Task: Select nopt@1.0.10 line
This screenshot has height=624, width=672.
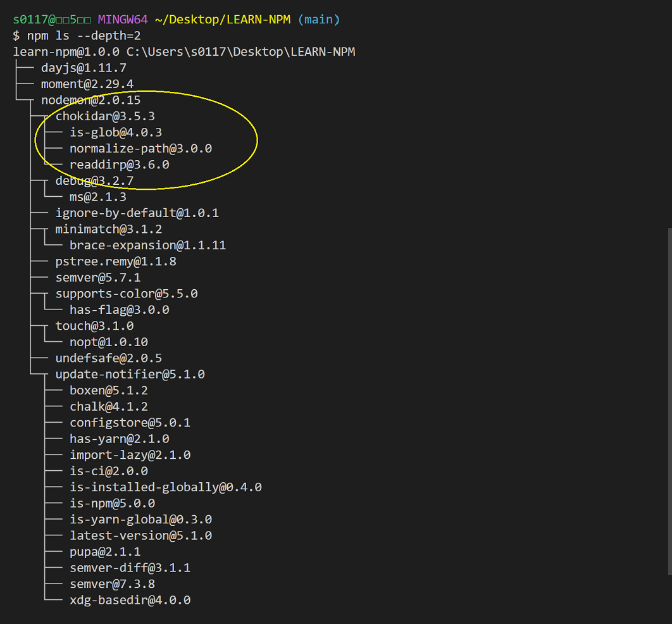Action: [x=108, y=342]
